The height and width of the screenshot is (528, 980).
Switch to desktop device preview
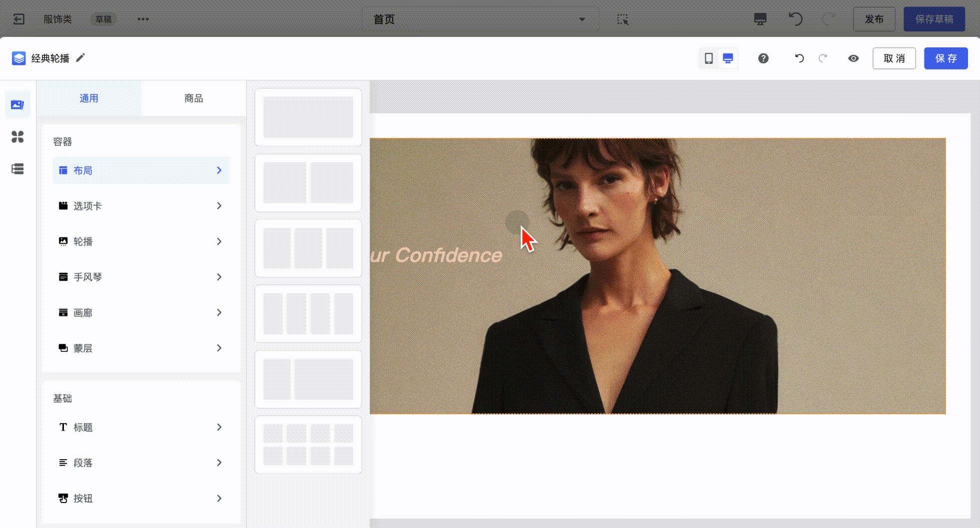coord(728,58)
